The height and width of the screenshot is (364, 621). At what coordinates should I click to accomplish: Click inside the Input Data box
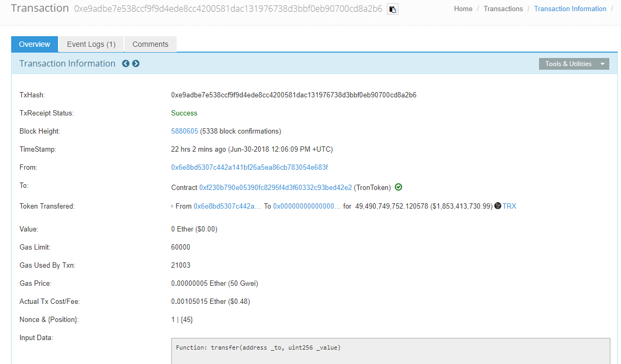[372, 351]
